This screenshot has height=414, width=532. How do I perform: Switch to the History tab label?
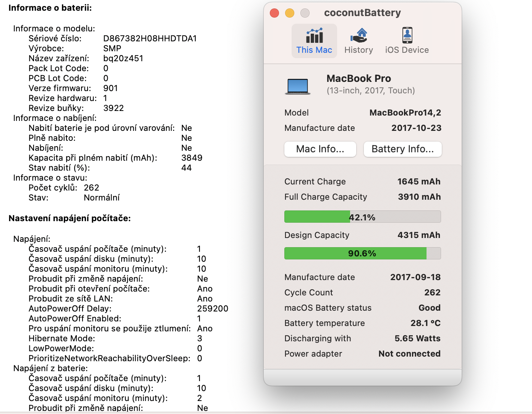coord(358,50)
